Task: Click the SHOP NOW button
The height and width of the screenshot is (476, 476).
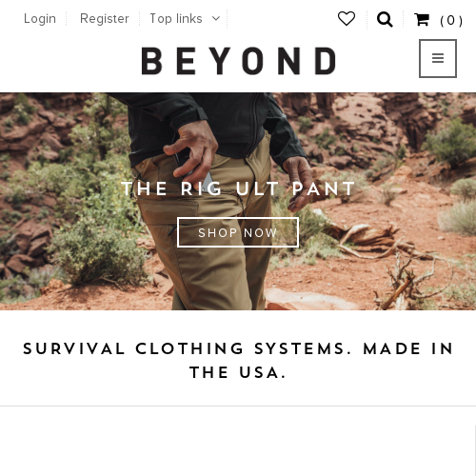Action: 238,232
